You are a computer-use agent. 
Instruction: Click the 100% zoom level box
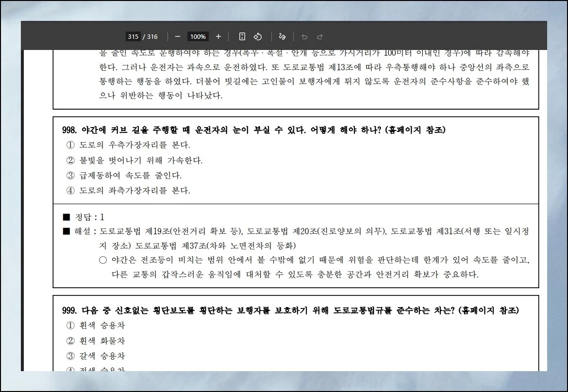(198, 36)
